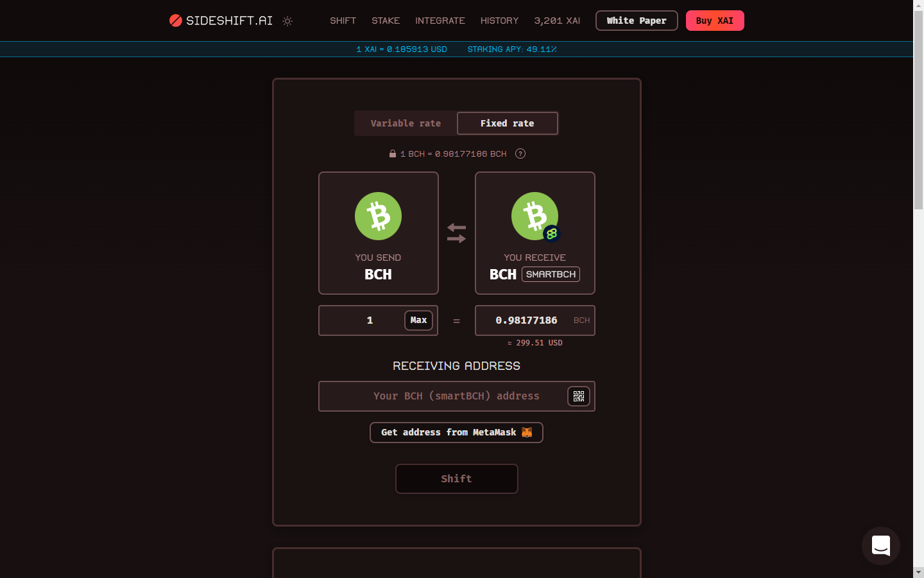
Task: Click the 1 BCH = 0.98177186 BCH rate text
Action: click(x=453, y=154)
